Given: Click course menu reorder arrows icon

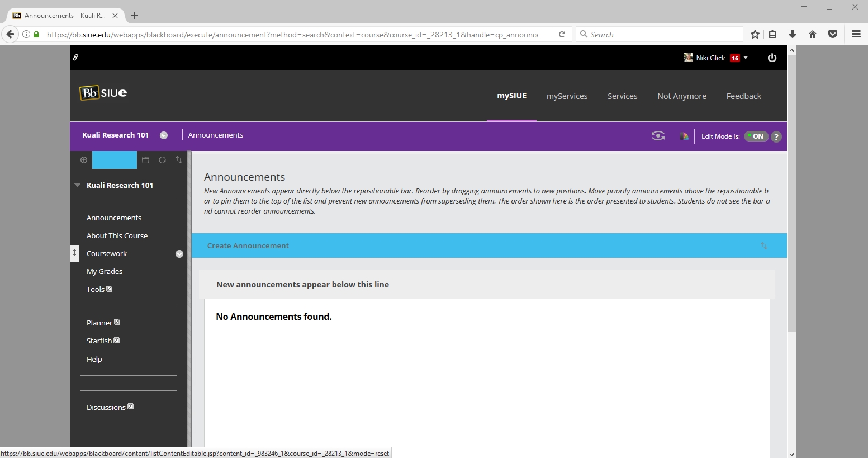Looking at the screenshot, I should click(179, 160).
